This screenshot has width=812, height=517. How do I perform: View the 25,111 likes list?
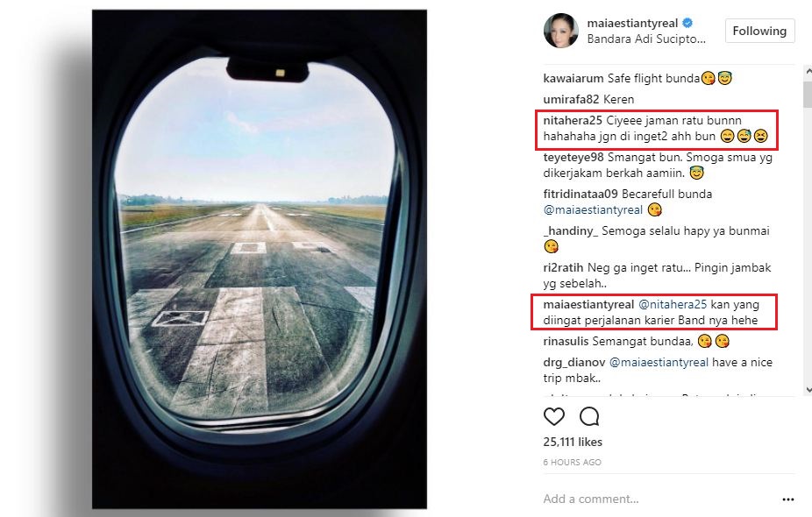(573, 442)
